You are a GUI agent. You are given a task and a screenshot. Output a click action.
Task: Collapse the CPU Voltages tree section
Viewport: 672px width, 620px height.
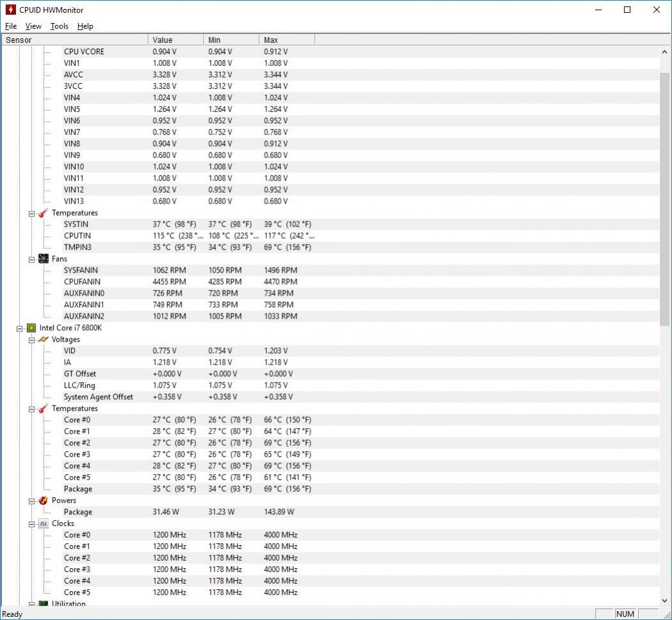(31, 340)
